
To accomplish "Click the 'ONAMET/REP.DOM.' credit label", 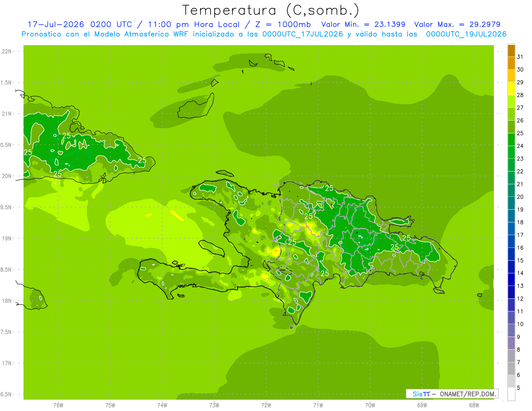I will pyautogui.click(x=468, y=394).
